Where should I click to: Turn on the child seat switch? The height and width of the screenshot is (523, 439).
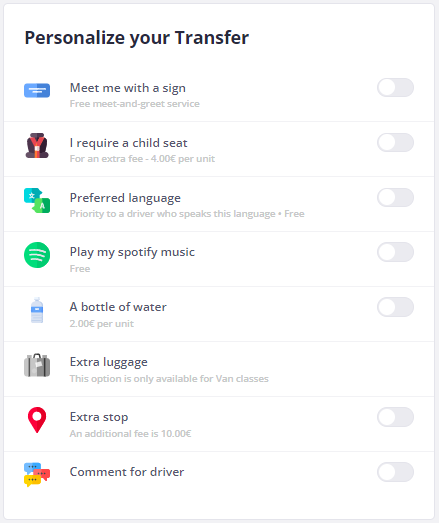(395, 143)
